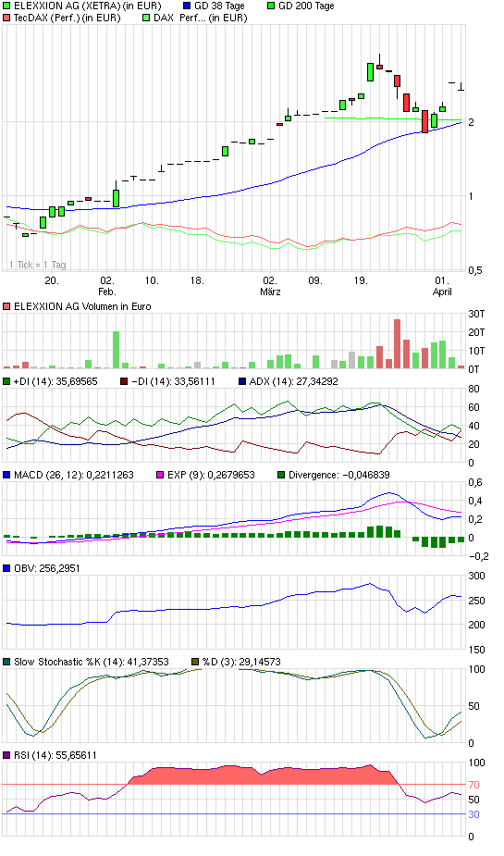Click the '01. April' date axis label
The image size is (504, 856).
[442, 286]
